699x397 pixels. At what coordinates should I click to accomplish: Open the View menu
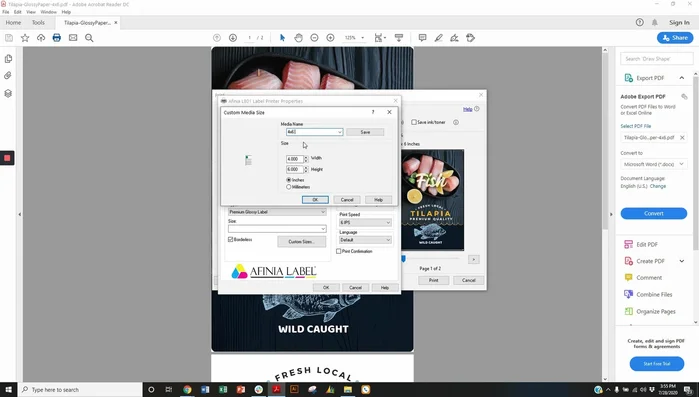[x=31, y=12]
